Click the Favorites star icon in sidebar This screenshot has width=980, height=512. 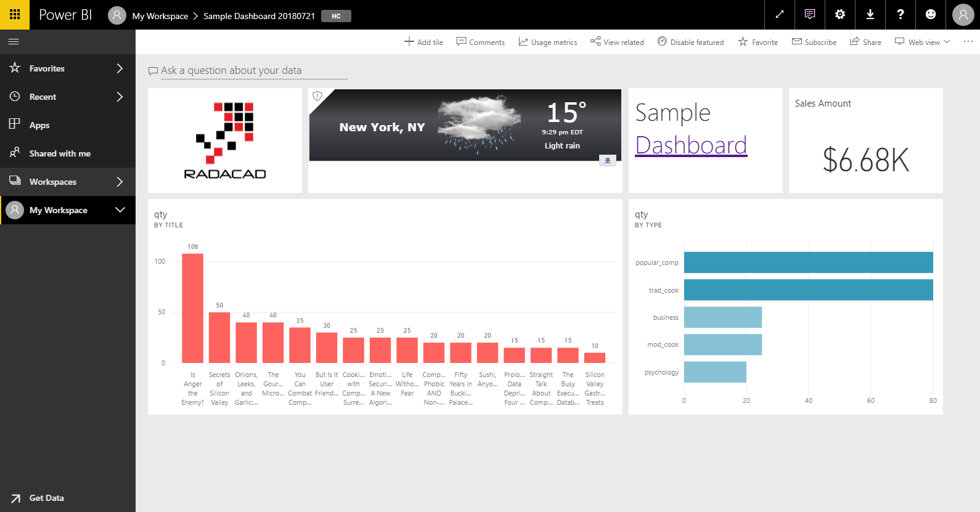point(15,68)
